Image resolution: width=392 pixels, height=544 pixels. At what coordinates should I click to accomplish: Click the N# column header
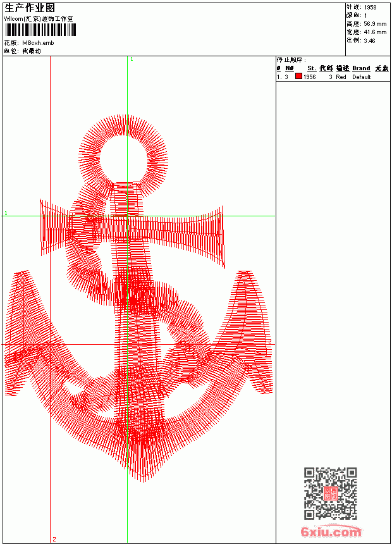[x=290, y=68]
